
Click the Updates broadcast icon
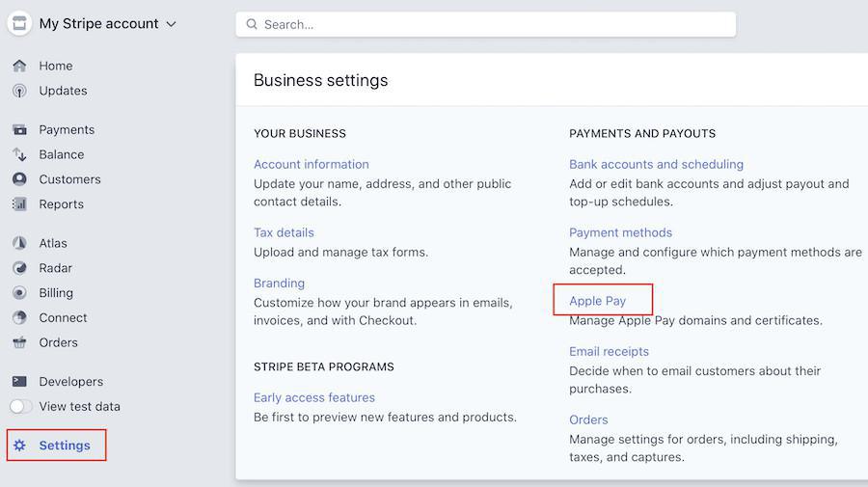tap(19, 91)
